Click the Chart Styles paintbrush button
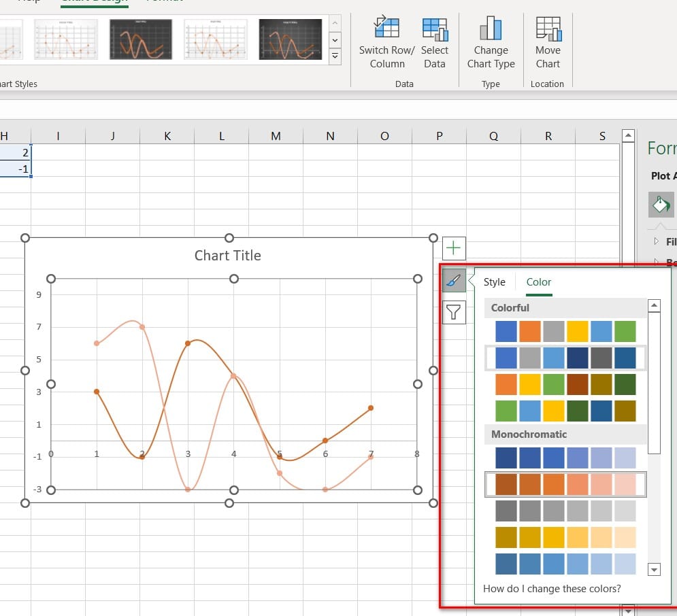Image resolution: width=677 pixels, height=616 pixels. point(454,280)
